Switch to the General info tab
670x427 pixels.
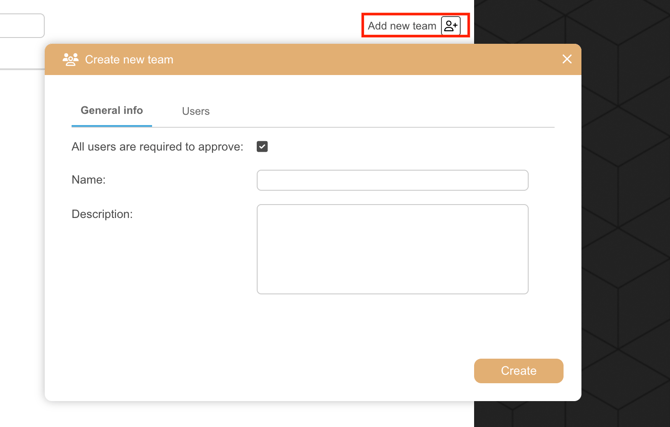point(112,111)
